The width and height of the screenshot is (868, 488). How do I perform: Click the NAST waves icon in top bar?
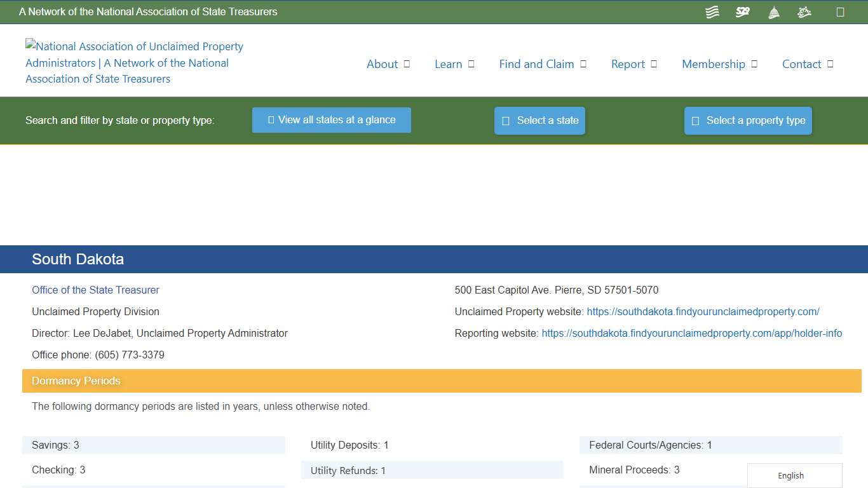click(x=712, y=11)
